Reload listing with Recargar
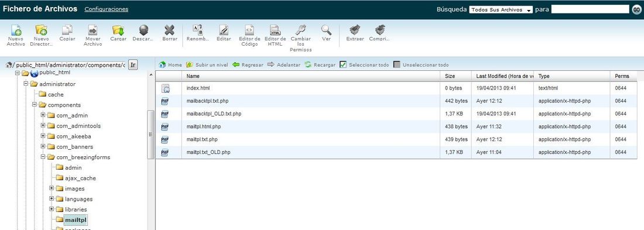The width and height of the screenshot is (644, 230). 320,65
